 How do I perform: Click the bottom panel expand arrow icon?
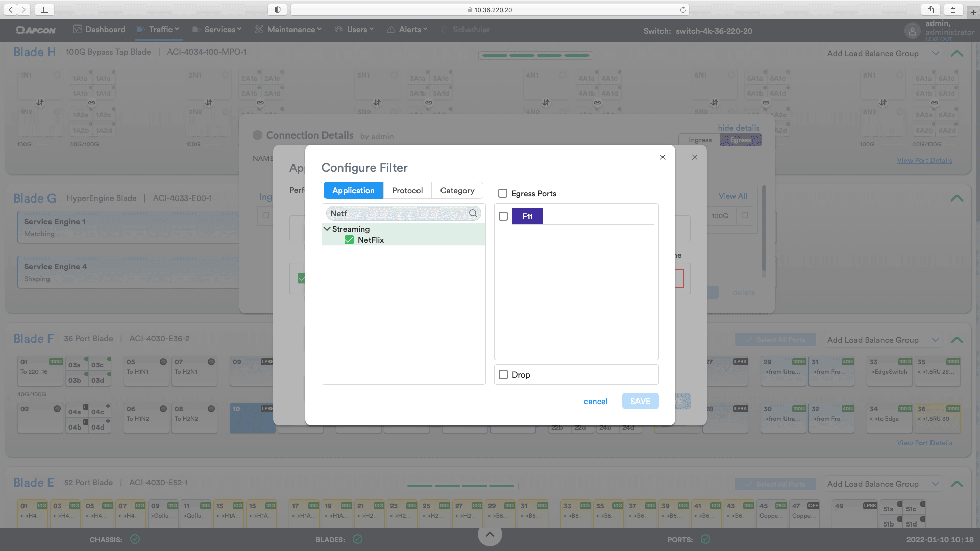(489, 534)
